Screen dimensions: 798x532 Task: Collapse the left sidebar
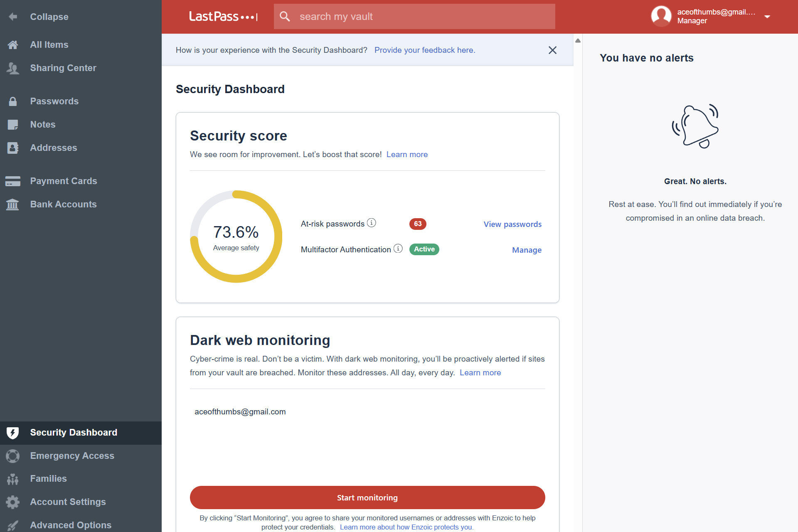click(x=49, y=17)
